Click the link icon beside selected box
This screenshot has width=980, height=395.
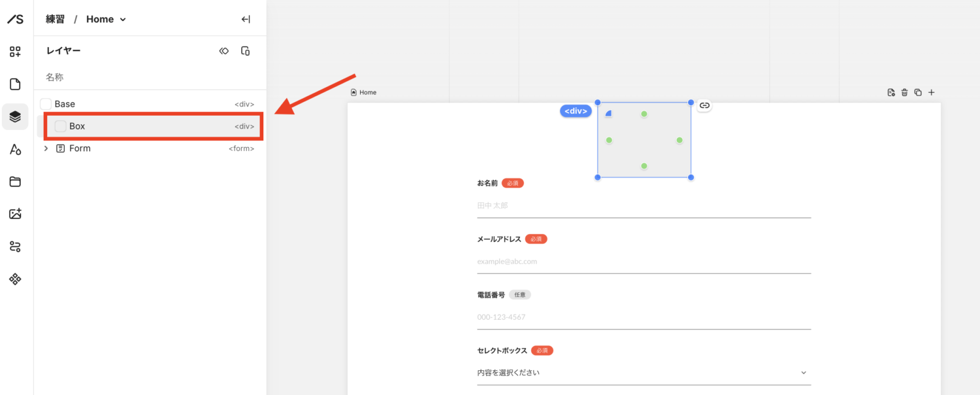[x=704, y=105]
